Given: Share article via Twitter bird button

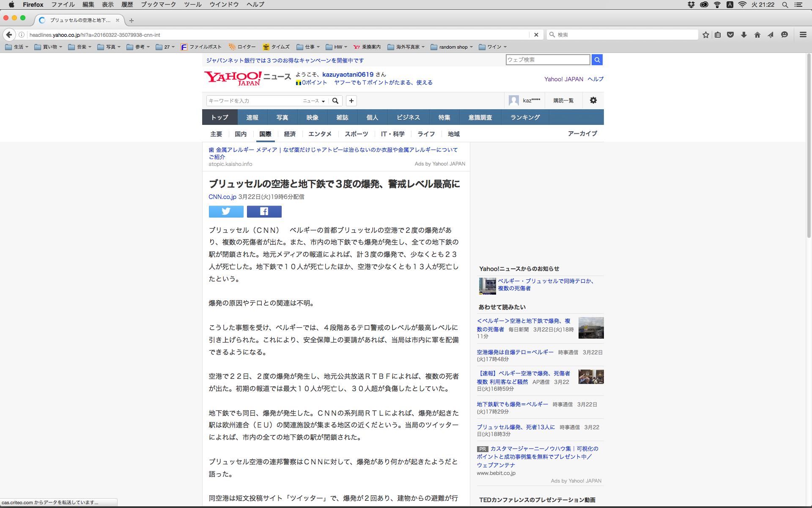Looking at the screenshot, I should tap(226, 211).
